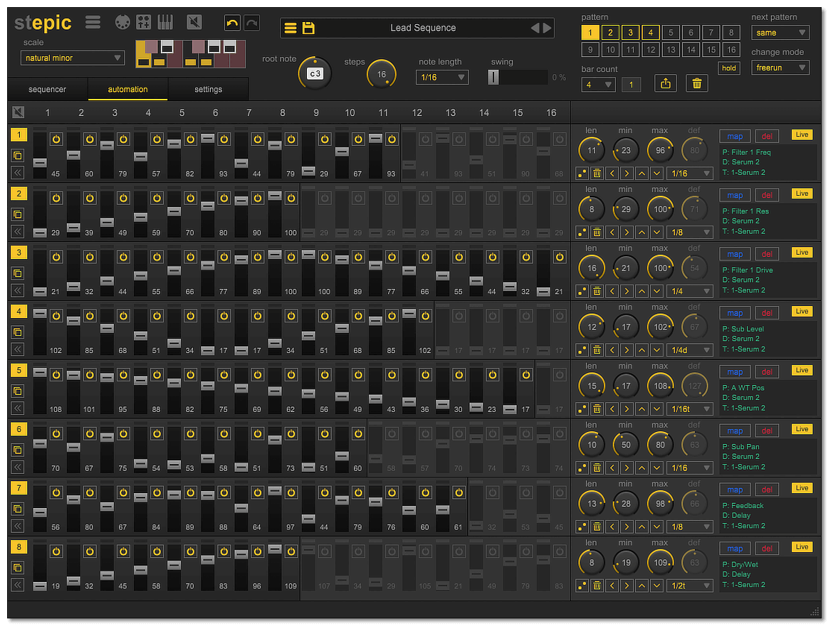Open the scale dropdown showing natural minor

[72, 58]
